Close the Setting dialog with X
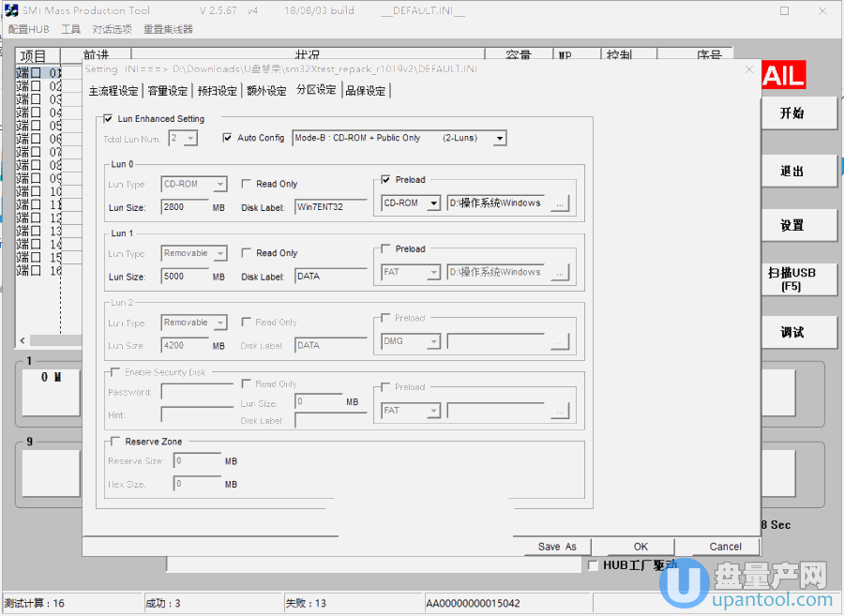This screenshot has height=616, width=844. coord(748,68)
